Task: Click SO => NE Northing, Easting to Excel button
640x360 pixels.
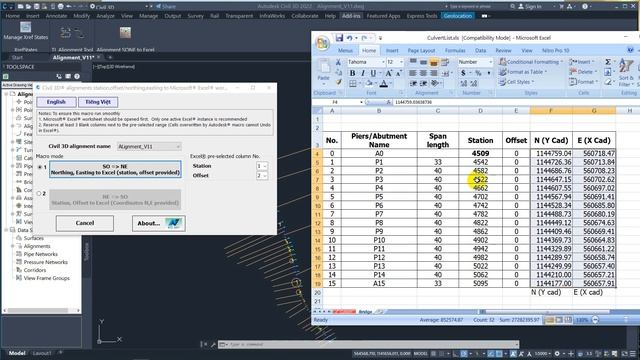Action: click(x=115, y=169)
